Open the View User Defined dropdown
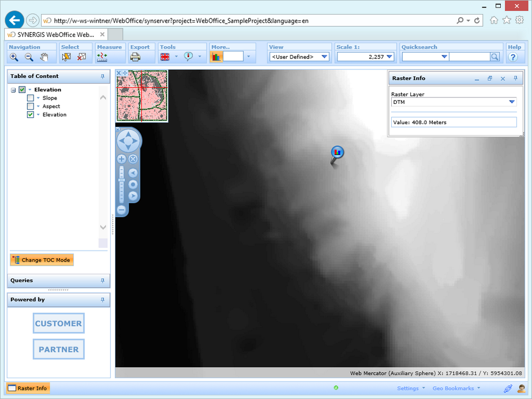This screenshot has width=532, height=399. [324, 57]
